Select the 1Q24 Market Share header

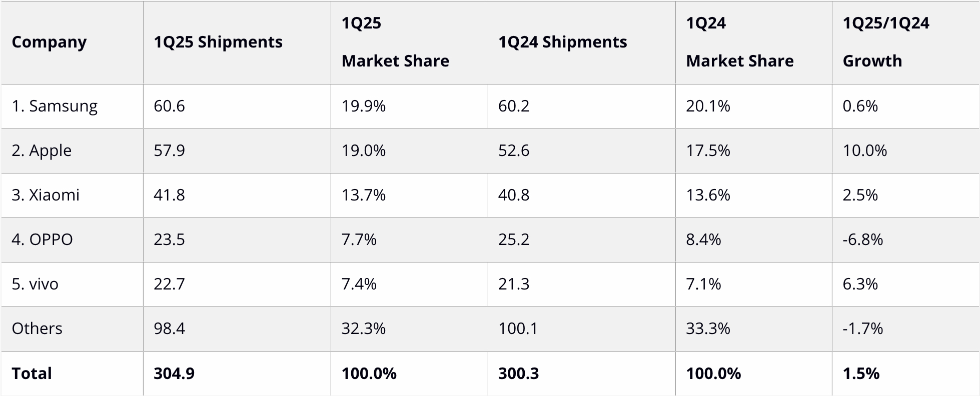pyautogui.click(x=739, y=42)
